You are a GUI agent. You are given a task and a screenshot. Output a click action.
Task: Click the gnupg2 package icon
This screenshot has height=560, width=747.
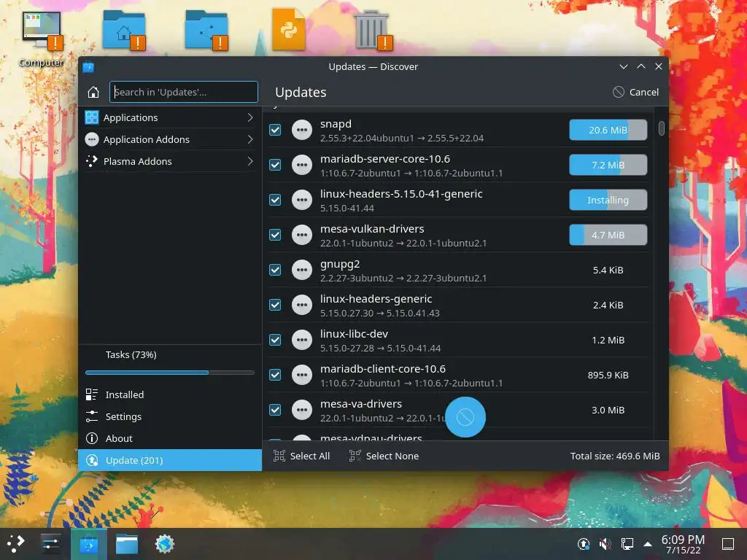pyautogui.click(x=302, y=270)
